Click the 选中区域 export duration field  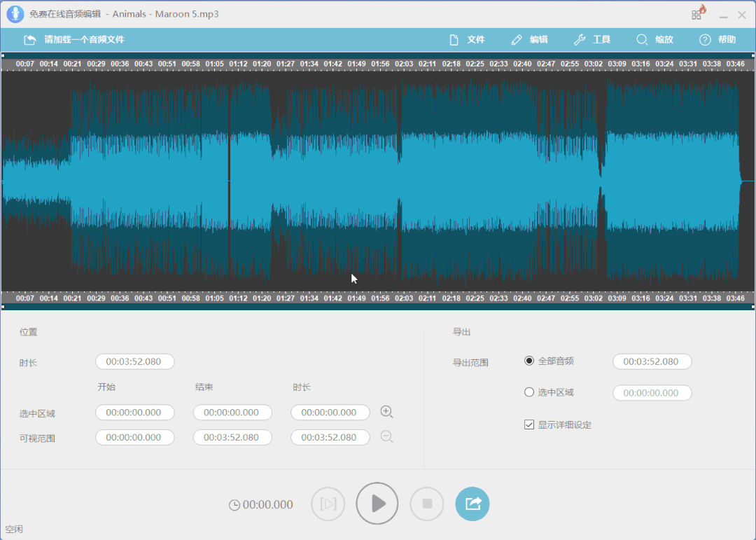[652, 393]
